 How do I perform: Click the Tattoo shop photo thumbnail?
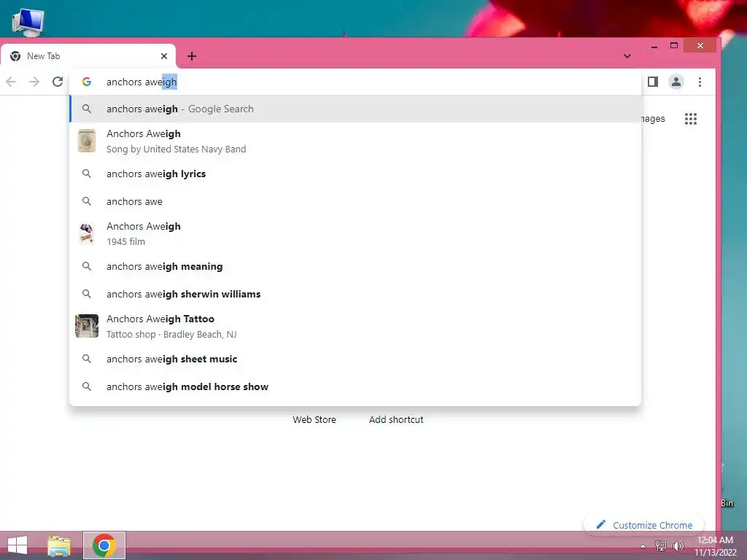[x=87, y=326]
